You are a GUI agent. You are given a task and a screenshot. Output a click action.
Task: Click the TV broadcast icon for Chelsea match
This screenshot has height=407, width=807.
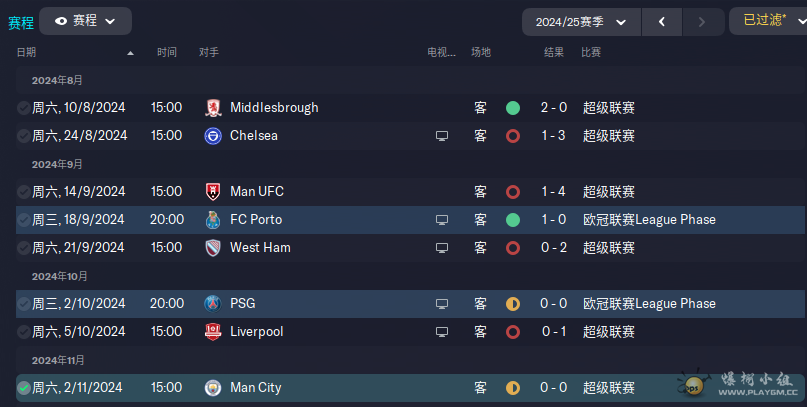tap(442, 136)
